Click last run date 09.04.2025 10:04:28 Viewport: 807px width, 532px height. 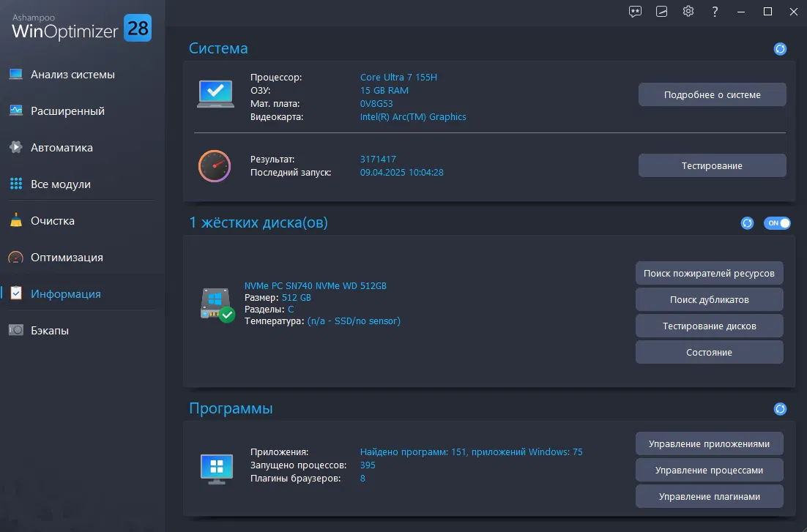point(401,173)
